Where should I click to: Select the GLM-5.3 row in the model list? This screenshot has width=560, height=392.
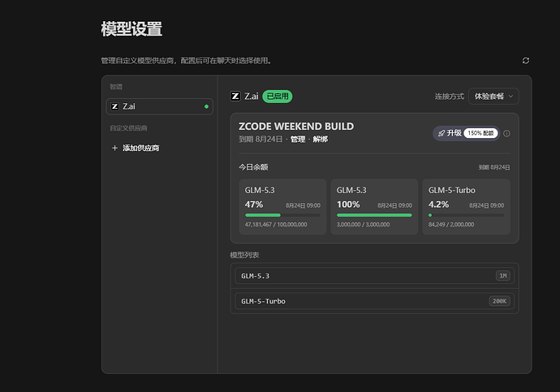374,276
